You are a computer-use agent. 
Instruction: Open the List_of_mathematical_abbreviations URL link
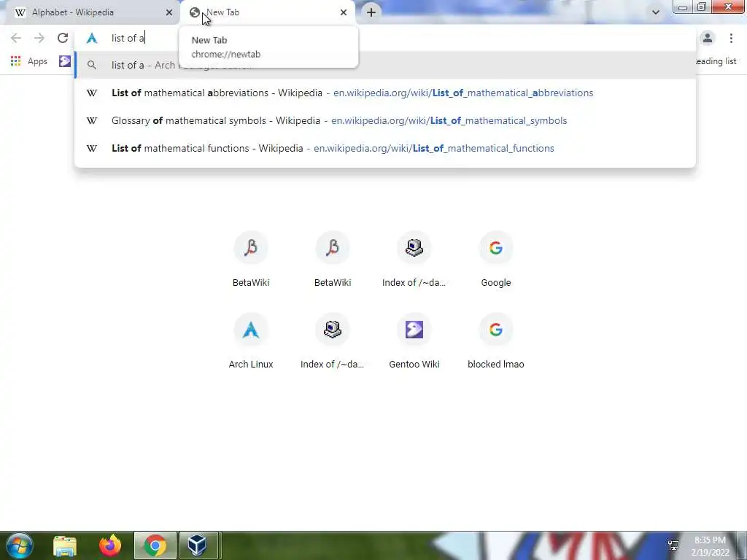[x=463, y=93]
